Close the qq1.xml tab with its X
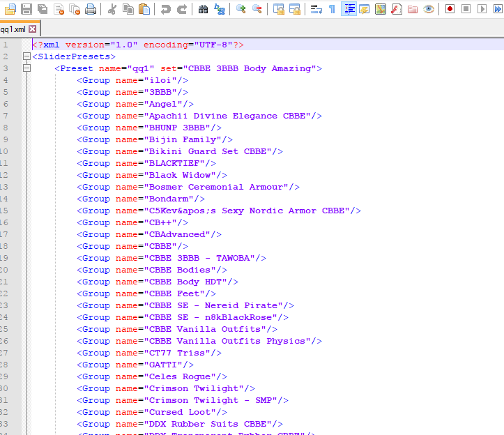Viewport: 504px width, 435px height. click(33, 29)
